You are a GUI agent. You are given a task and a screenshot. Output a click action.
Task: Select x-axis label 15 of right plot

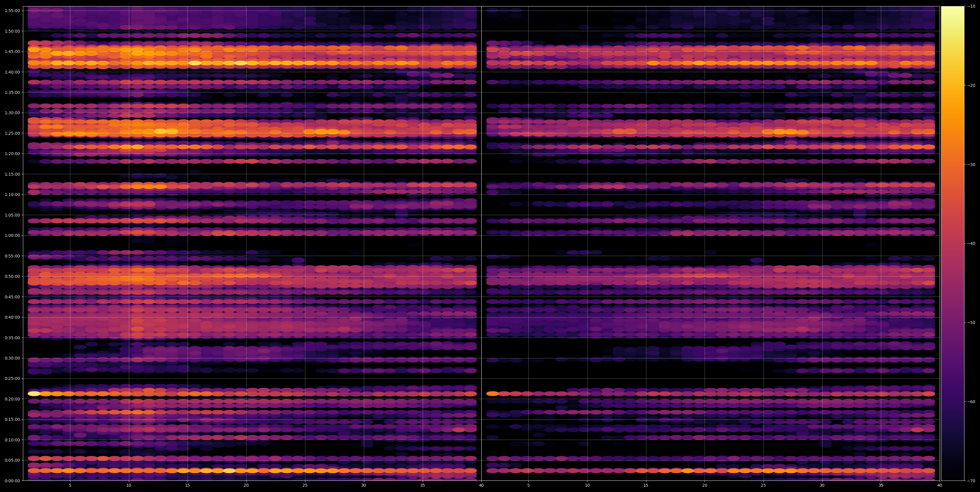646,486
